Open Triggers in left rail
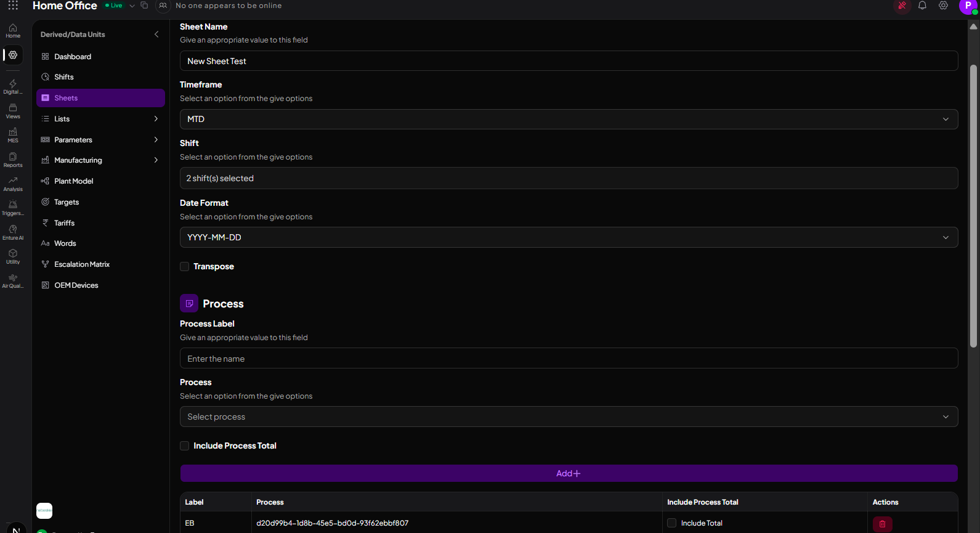This screenshot has width=980, height=533. [x=13, y=208]
